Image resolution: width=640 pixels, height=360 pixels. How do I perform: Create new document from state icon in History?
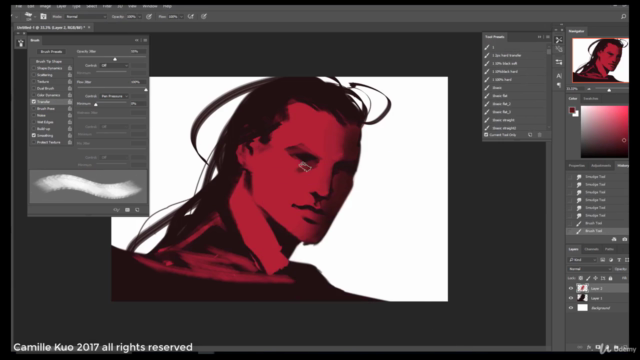click(x=614, y=239)
